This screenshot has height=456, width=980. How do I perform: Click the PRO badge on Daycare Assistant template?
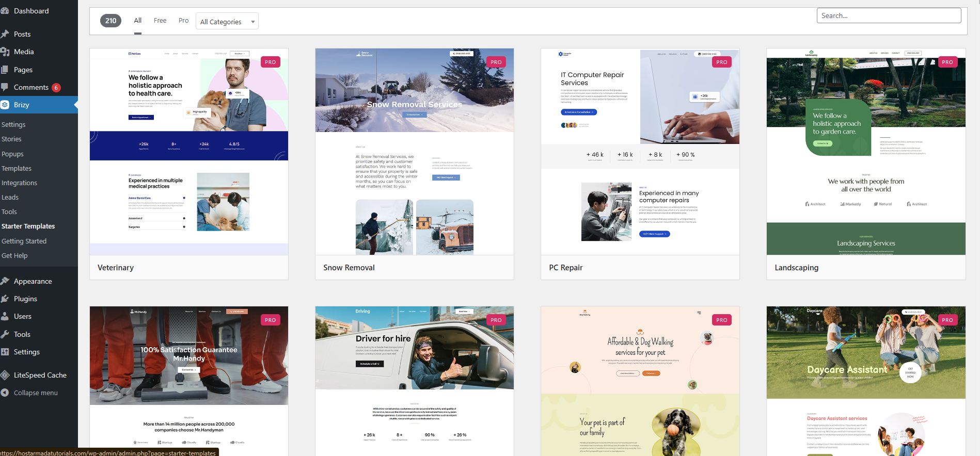[947, 320]
